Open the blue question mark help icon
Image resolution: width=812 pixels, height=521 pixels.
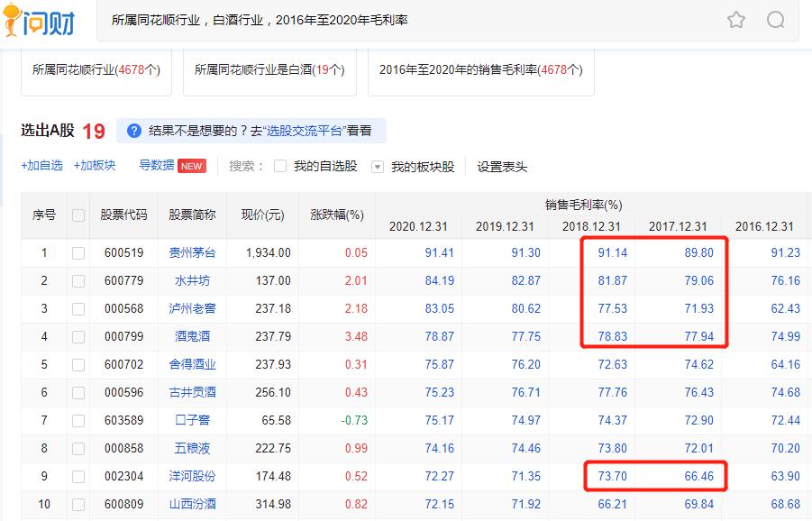[134, 131]
